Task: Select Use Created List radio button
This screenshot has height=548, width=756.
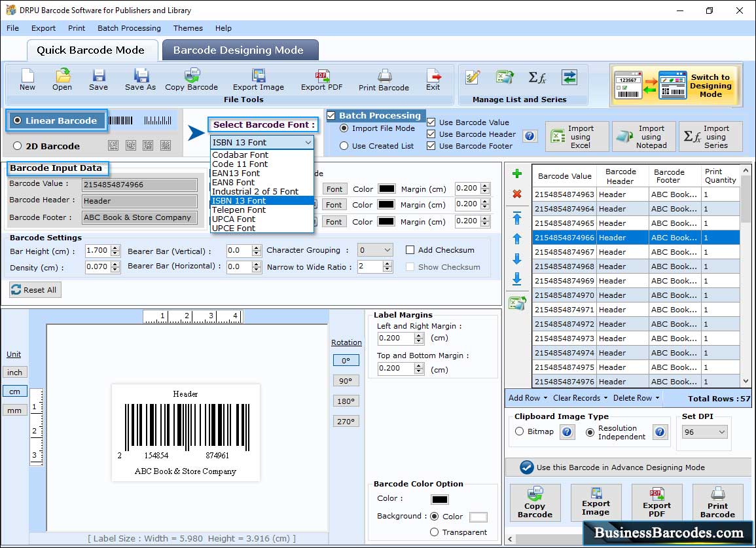Action: pyautogui.click(x=344, y=146)
